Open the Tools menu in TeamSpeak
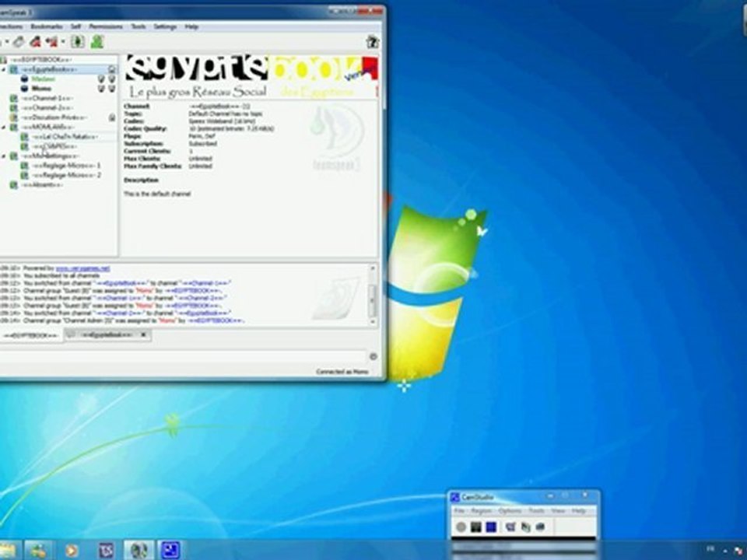Image resolution: width=747 pixels, height=560 pixels. 139,26
